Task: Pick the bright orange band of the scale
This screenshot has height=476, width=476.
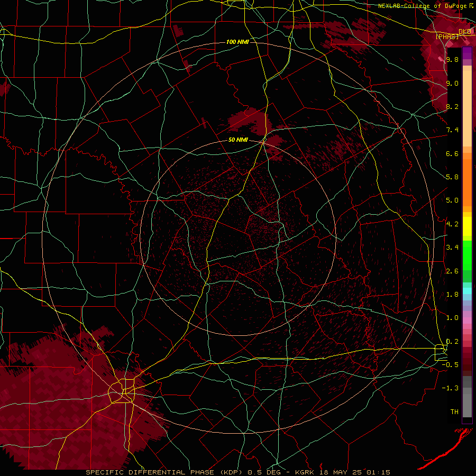Action: coord(467,182)
